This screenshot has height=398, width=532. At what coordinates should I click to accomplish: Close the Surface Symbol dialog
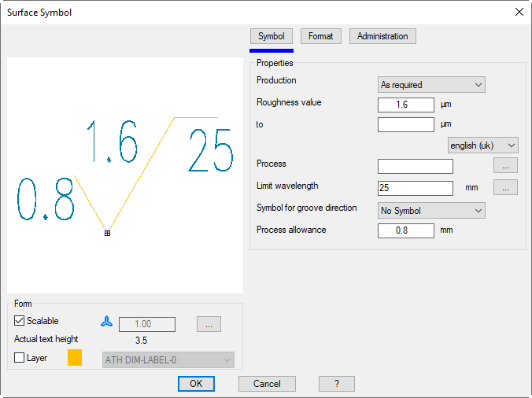coord(519,12)
